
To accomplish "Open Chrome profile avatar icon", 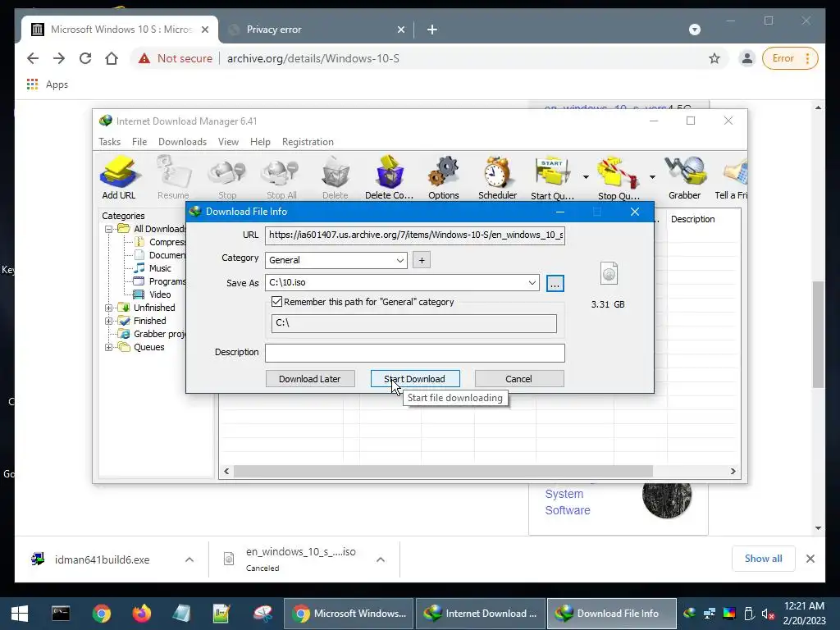I will tap(746, 58).
